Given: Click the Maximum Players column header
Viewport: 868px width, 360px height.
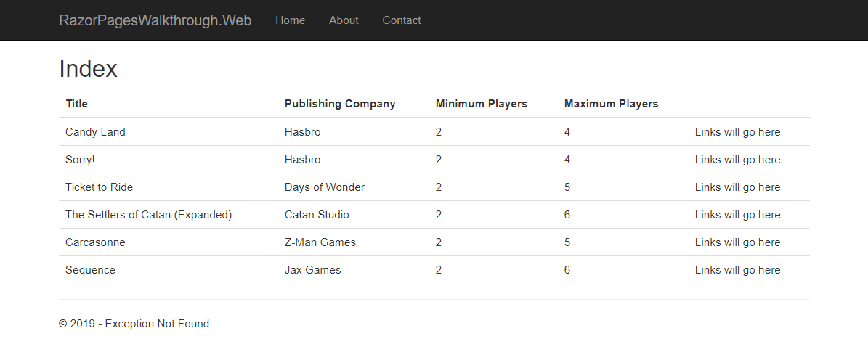Looking at the screenshot, I should pyautogui.click(x=611, y=104).
